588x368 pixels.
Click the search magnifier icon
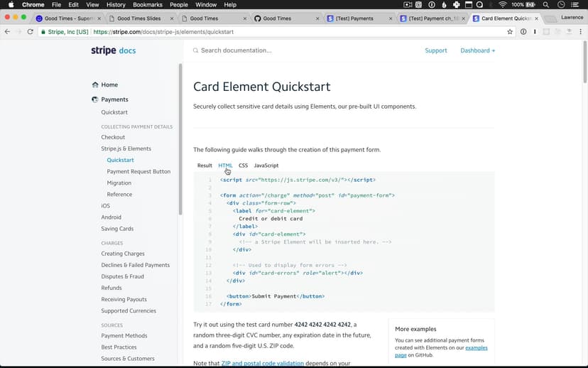point(196,50)
